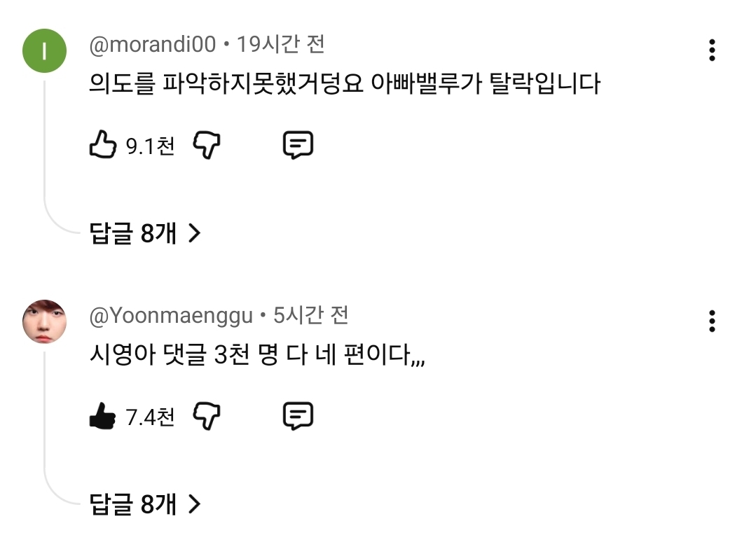Click the 5시간 전 timestamp
This screenshot has height=535, width=756.
310,317
